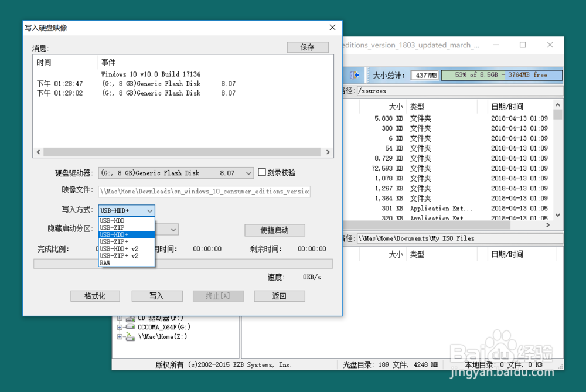Click the /sources path field in UltraISO
Screen dimensions: 586x392
tap(460, 91)
